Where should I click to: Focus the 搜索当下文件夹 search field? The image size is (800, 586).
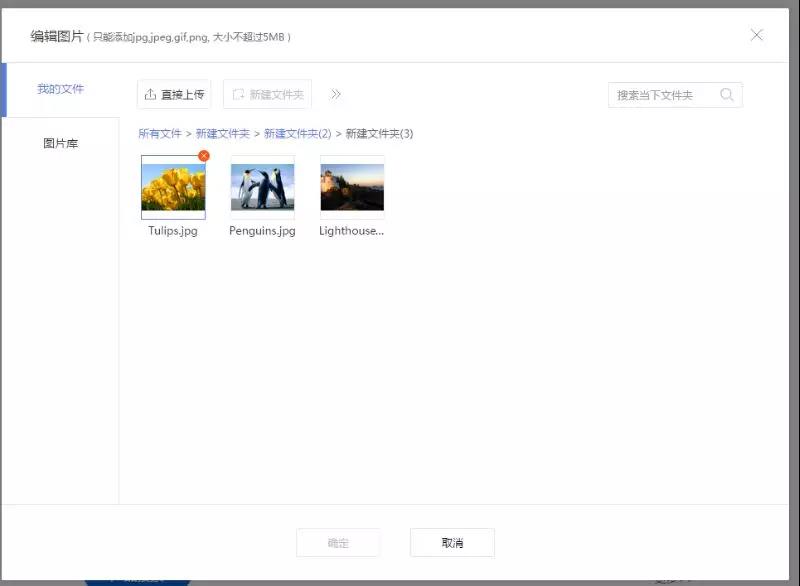(675, 95)
